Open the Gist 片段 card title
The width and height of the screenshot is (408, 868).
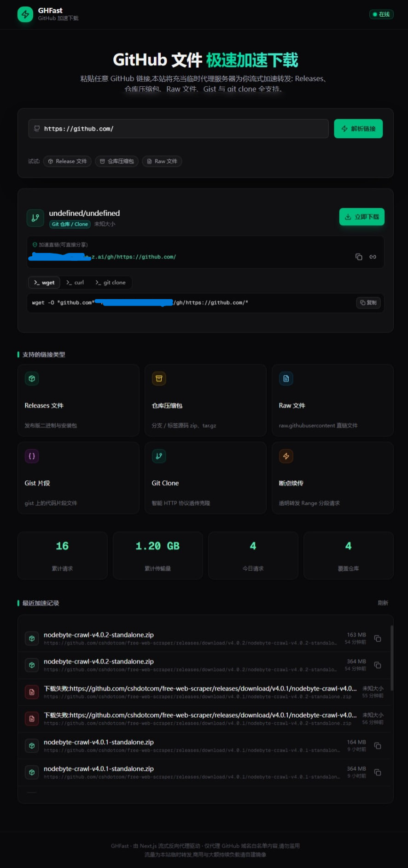click(x=37, y=483)
